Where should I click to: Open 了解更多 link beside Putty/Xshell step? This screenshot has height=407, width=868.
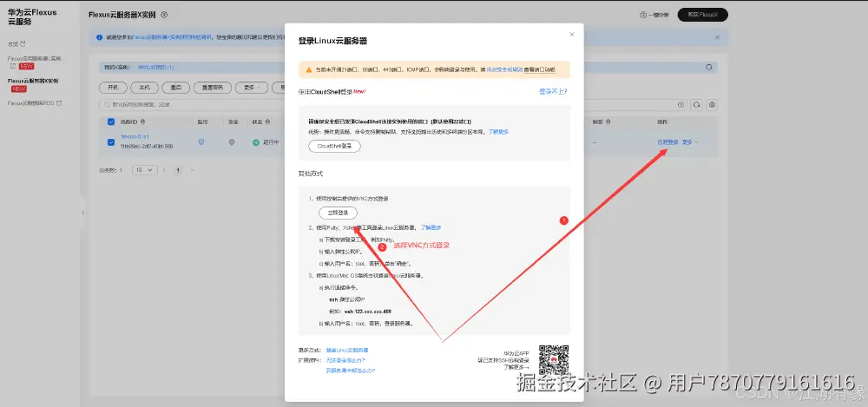coord(431,227)
